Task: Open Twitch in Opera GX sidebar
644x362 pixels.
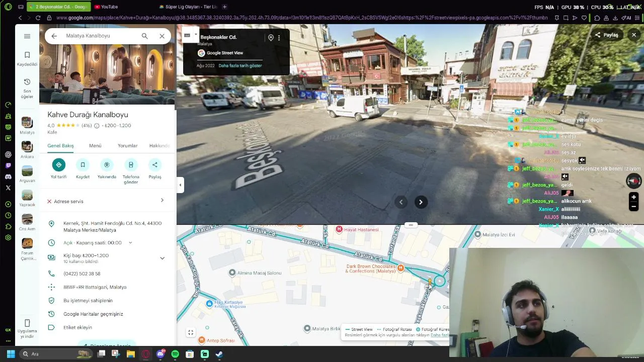Action: point(8,165)
